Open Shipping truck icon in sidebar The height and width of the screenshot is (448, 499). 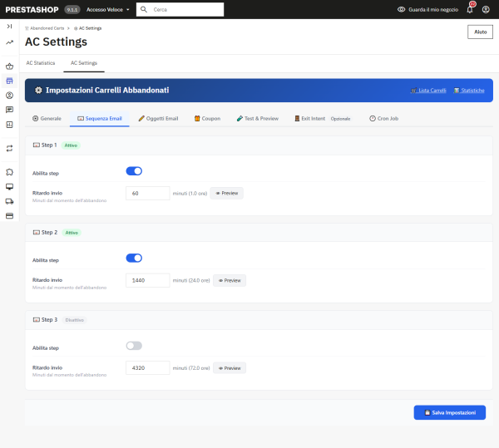point(9,201)
